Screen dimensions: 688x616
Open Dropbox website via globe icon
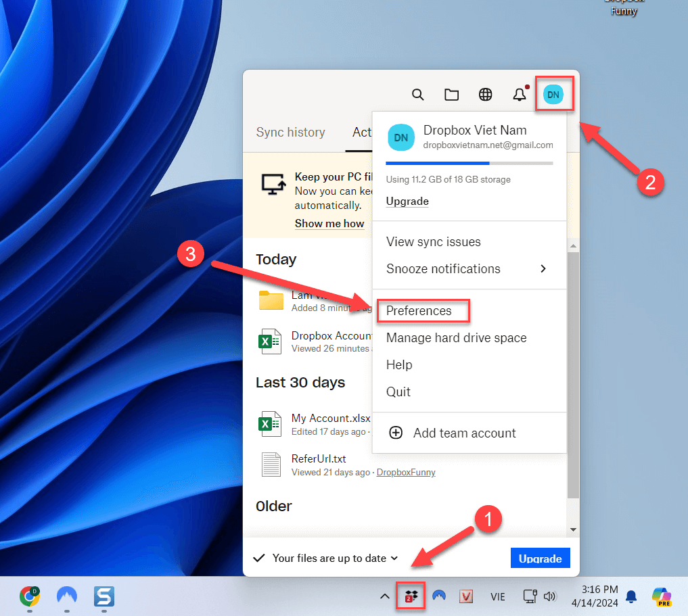[485, 94]
